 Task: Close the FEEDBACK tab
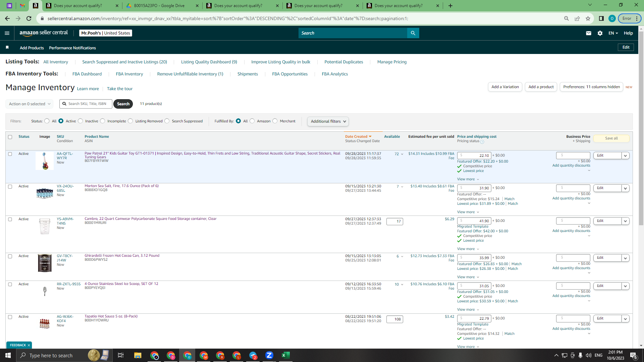point(29,345)
